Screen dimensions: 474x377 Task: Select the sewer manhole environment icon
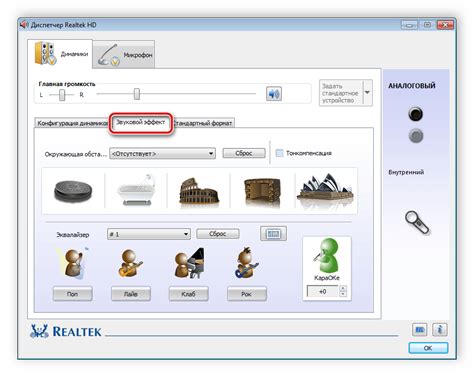click(73, 191)
